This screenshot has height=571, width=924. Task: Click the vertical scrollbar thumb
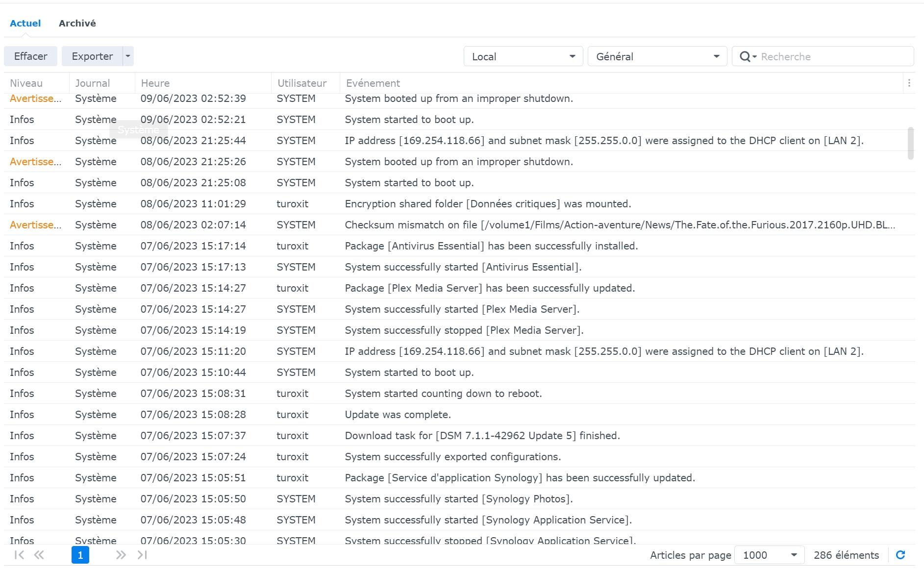click(910, 143)
